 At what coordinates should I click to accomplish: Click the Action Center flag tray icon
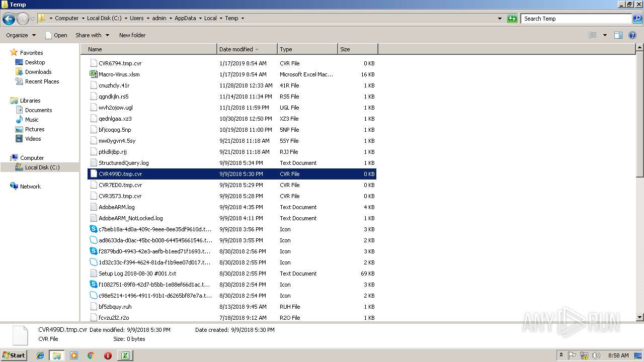[572, 355]
